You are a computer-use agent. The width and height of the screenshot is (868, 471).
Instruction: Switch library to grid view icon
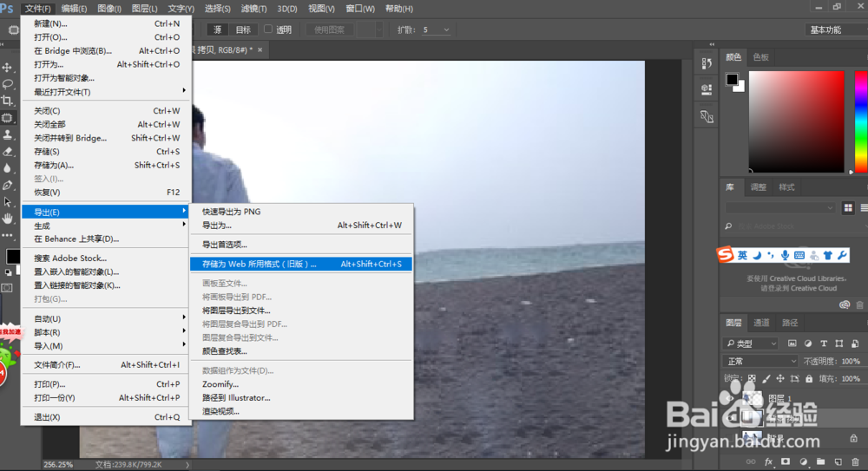(848, 208)
